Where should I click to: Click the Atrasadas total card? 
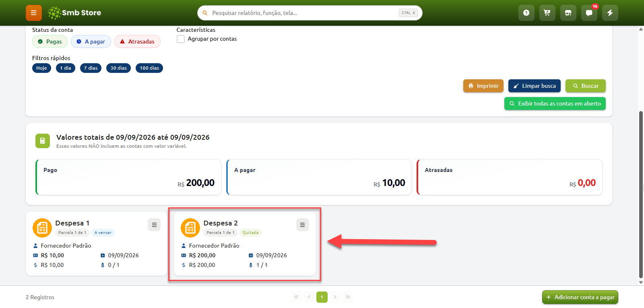pos(510,177)
